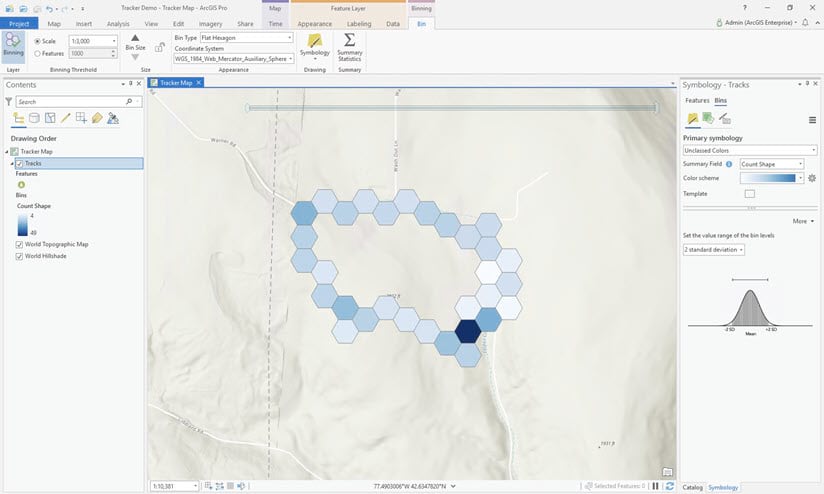Switch to the Catalog pane tab
Image resolution: width=824 pixels, height=494 pixels.
click(x=693, y=487)
